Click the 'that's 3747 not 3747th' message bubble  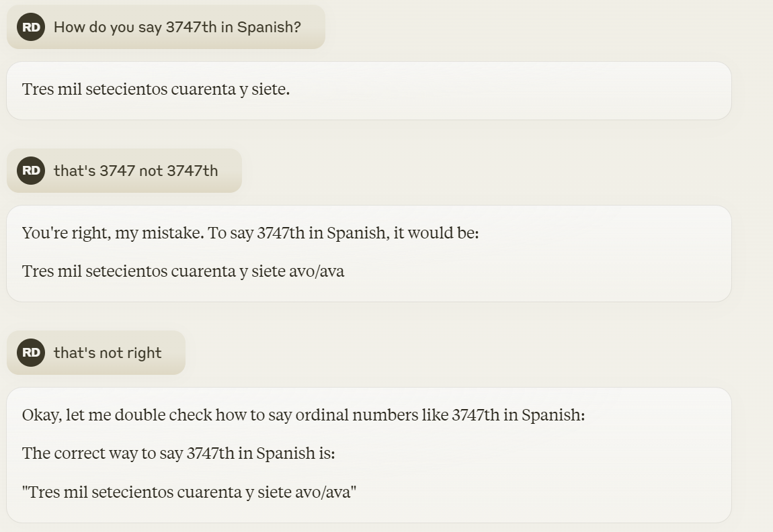124,171
